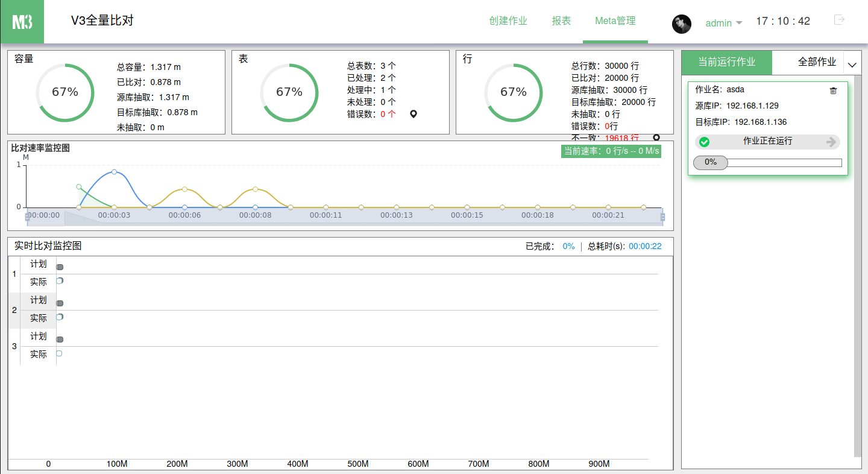Click the 目标库抽取: 0.878 m text

(157, 112)
